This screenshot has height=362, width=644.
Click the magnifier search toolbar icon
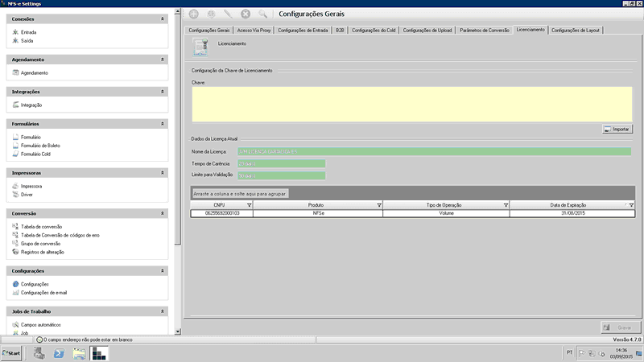pos(262,14)
